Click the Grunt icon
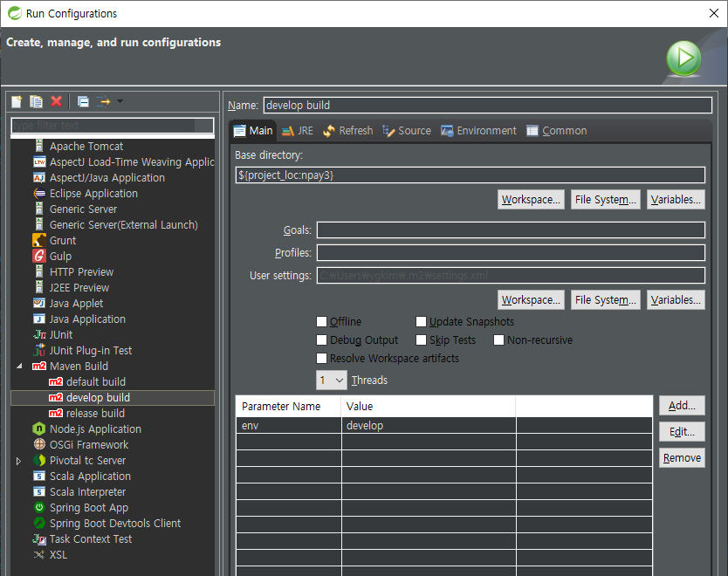This screenshot has height=576, width=728. click(x=39, y=240)
